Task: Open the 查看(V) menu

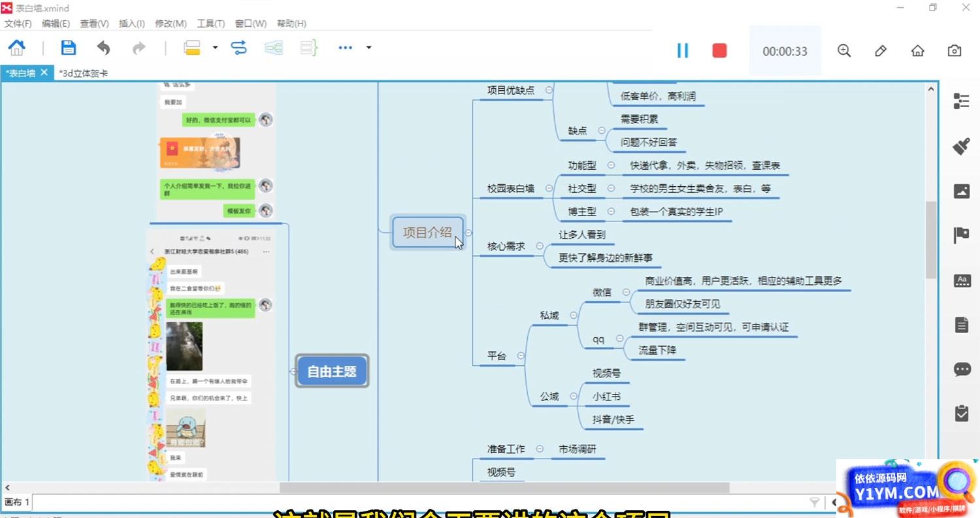Action: click(94, 24)
